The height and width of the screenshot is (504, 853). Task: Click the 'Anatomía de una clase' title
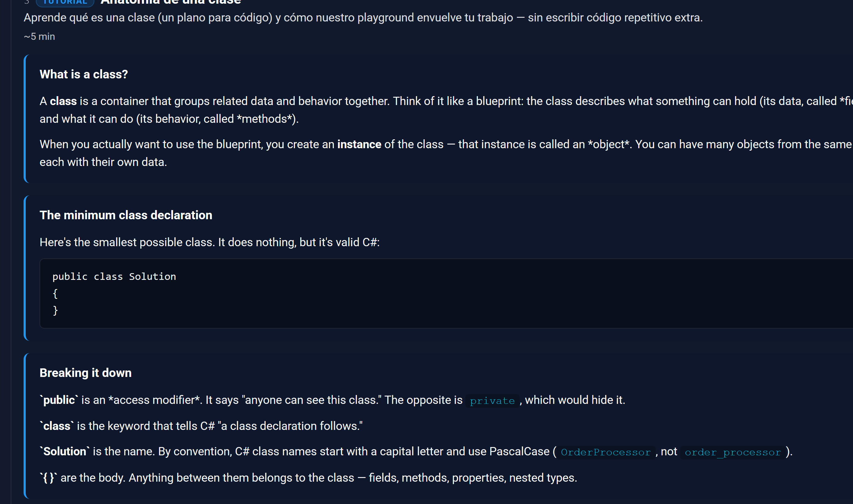tap(171, 2)
